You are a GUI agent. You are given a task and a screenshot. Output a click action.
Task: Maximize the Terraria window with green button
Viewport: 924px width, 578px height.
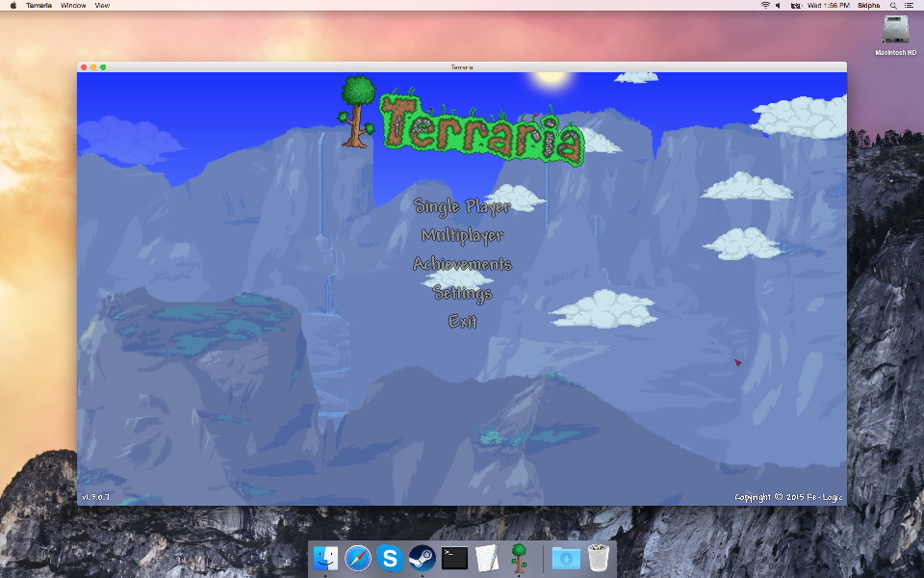[x=103, y=67]
